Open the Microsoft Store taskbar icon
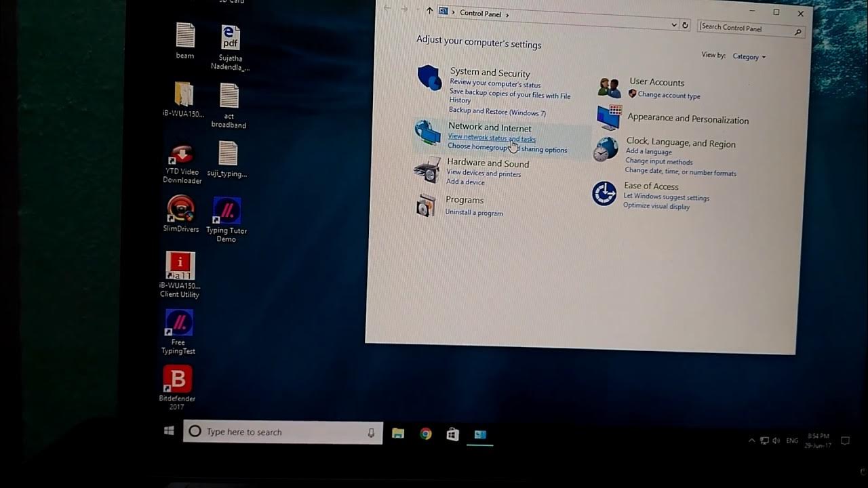The height and width of the screenshot is (488, 868). 452,435
